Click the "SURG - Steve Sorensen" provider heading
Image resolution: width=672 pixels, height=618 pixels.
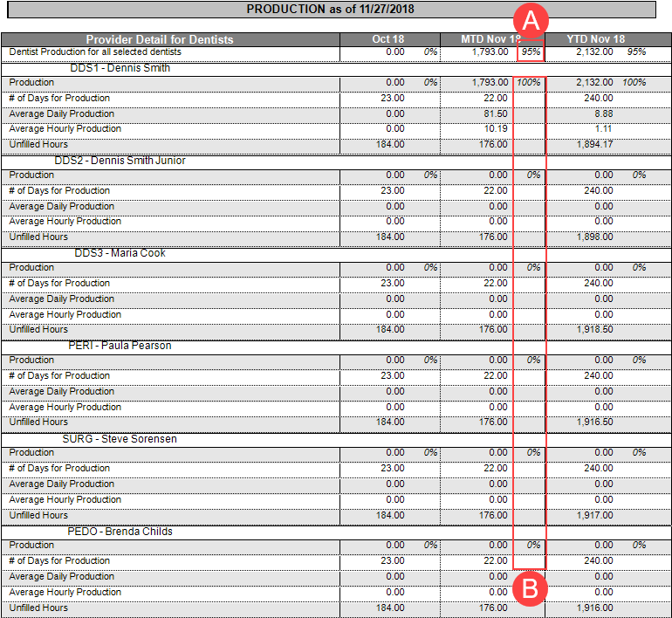[x=120, y=439]
